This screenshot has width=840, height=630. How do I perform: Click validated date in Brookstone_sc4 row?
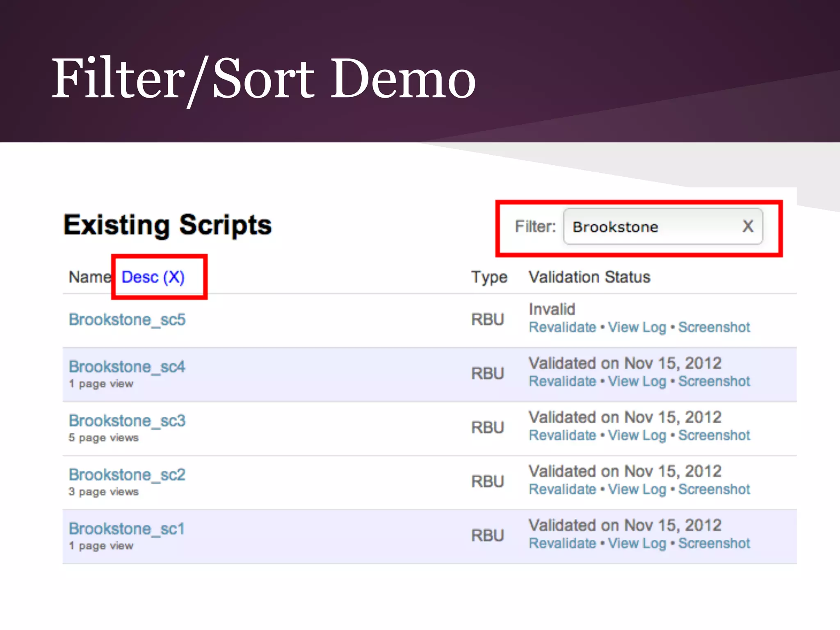[625, 364]
